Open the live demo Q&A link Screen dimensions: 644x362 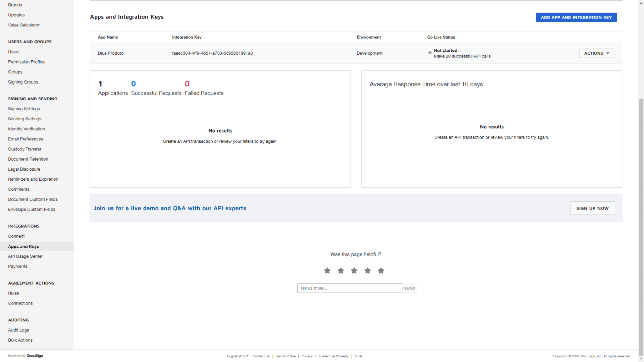pyautogui.click(x=170, y=208)
